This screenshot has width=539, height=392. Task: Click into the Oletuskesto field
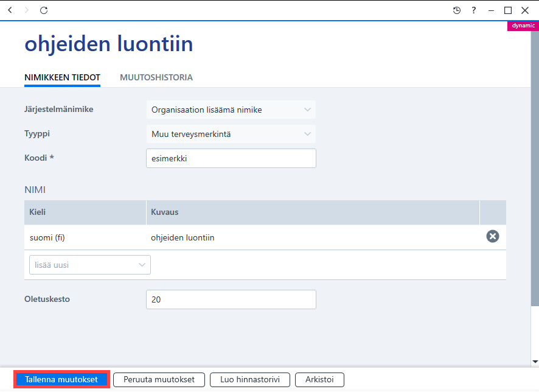(x=231, y=299)
